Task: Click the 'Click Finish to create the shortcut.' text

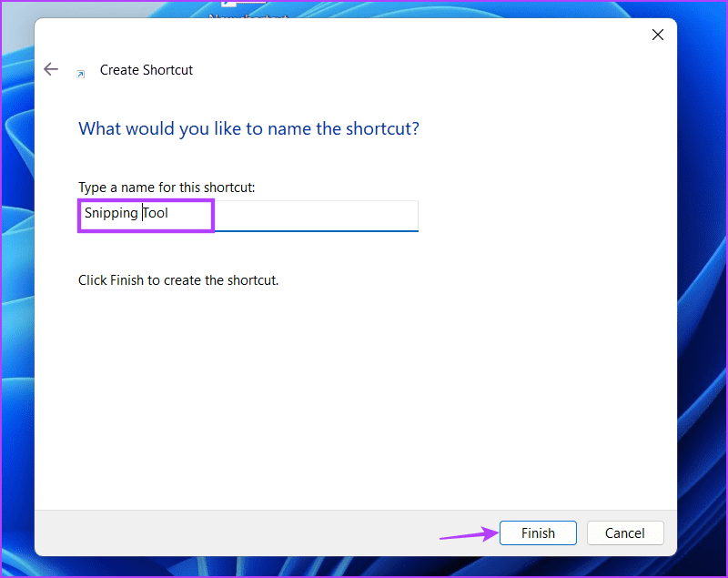Action: (x=178, y=280)
